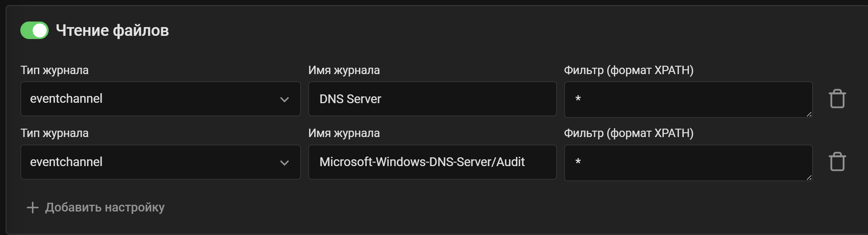Click the first Фильтр (формат XPATH) text area
The width and height of the screenshot is (868, 235).
point(688,99)
